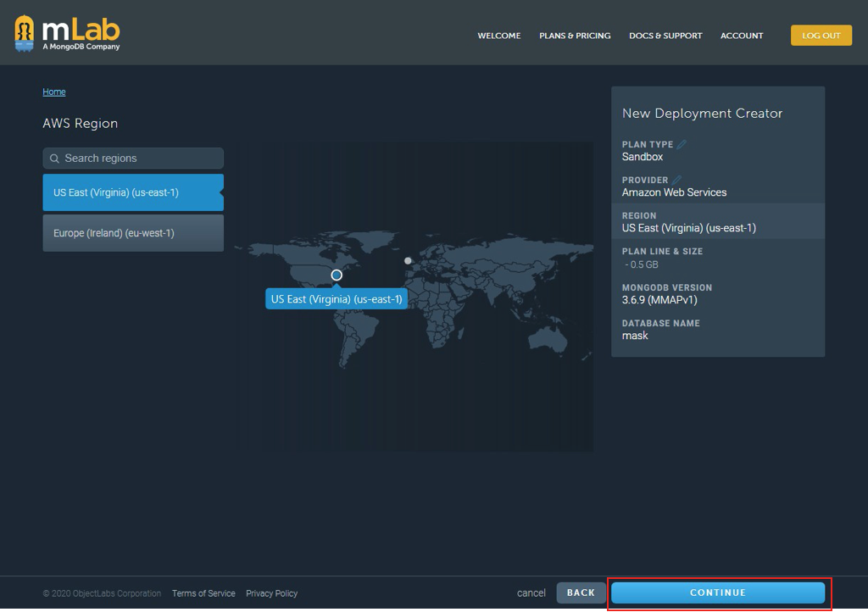The height and width of the screenshot is (612, 868).
Task: Open the Privacy Policy link
Action: point(272,593)
